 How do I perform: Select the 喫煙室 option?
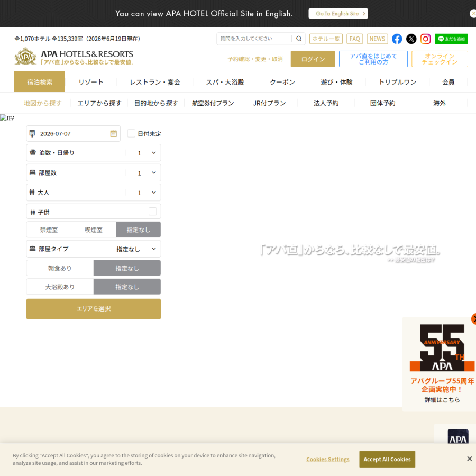coord(94,230)
